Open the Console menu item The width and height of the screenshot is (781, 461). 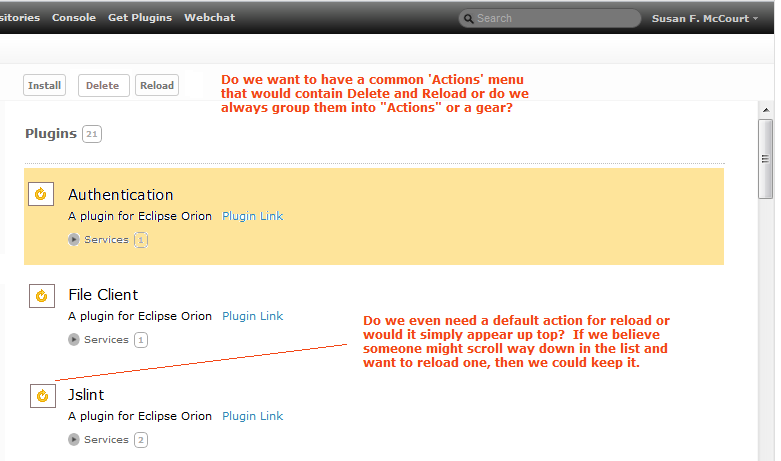(x=74, y=17)
